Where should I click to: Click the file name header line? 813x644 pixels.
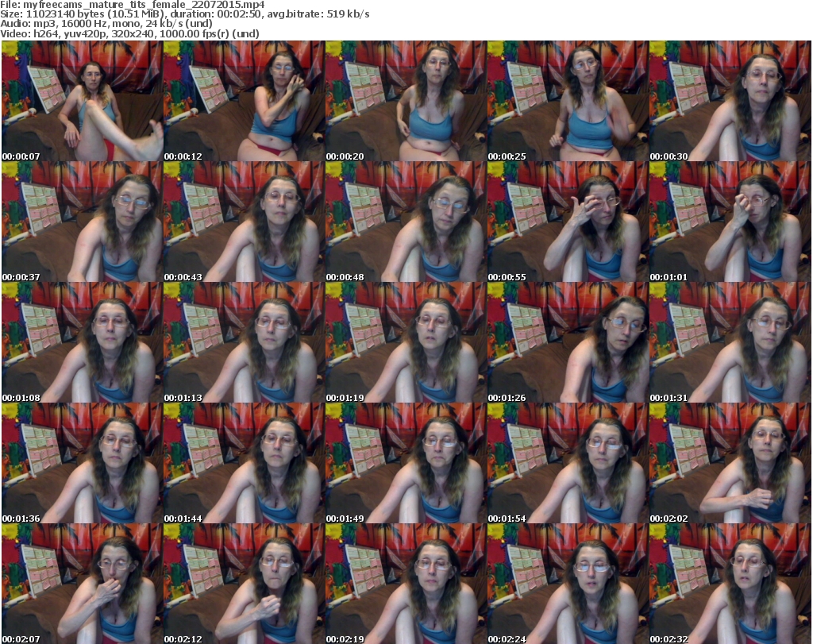pyautogui.click(x=133, y=4)
